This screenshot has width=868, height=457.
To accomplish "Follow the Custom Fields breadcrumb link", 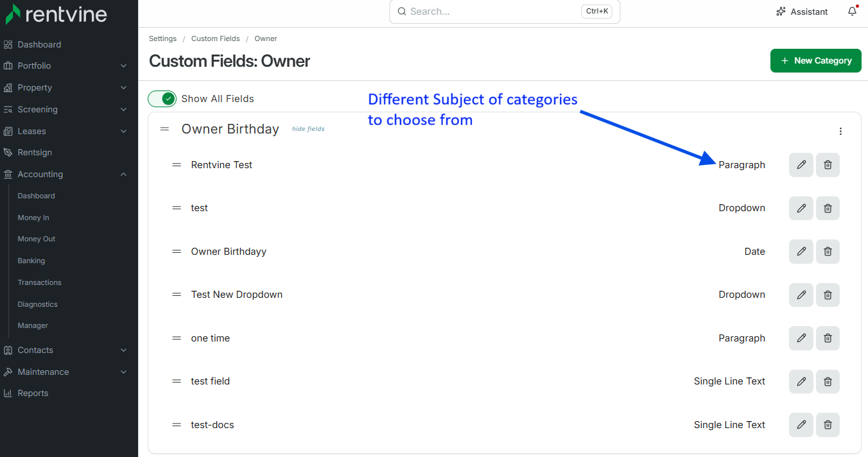I will point(216,39).
